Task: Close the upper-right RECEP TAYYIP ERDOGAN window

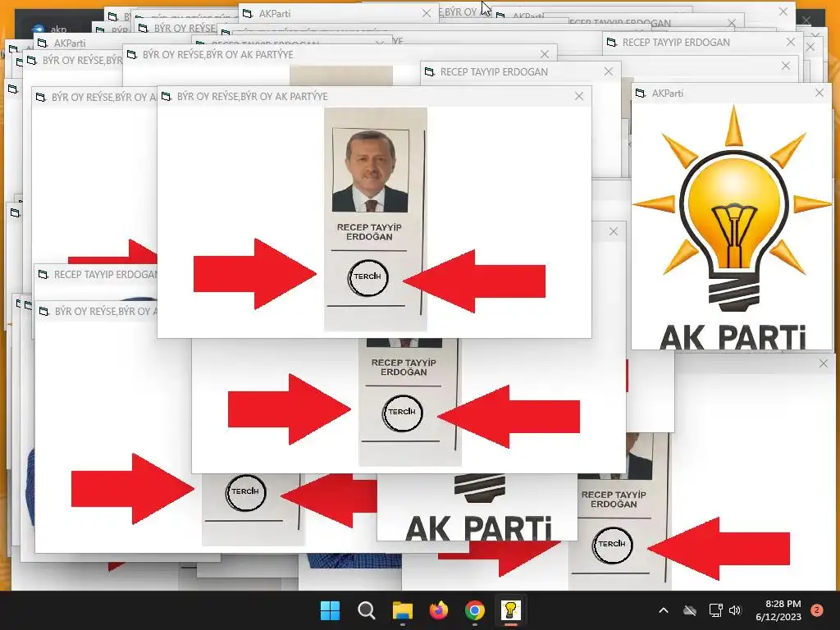Action: (x=791, y=42)
